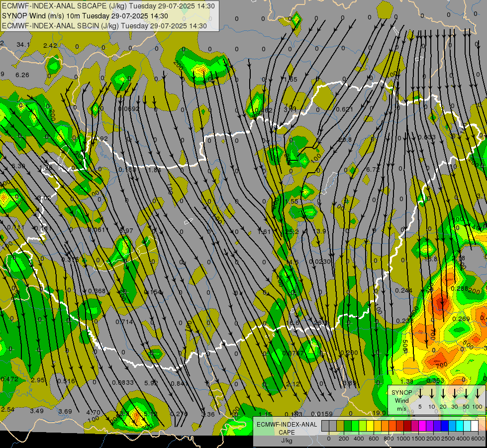This screenshot has width=487, height=448.
Task: Pick the cyan 4000 J/kg legend swatch
Action: [x=459, y=426]
